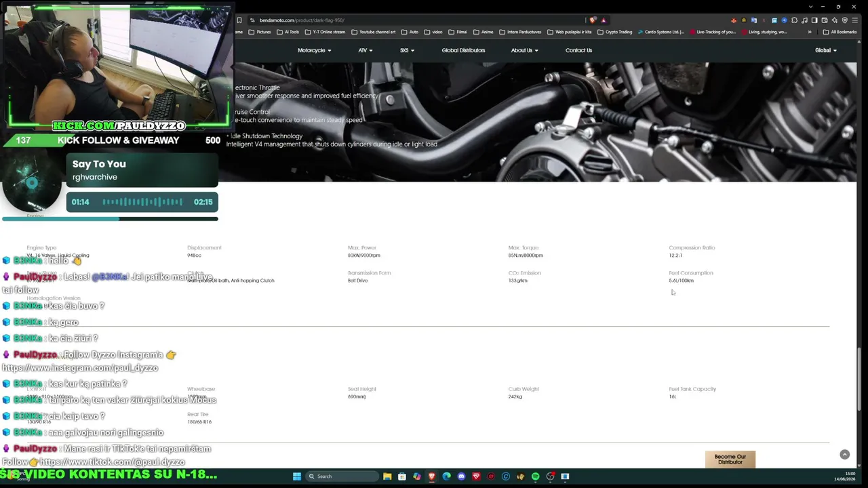This screenshot has height=488, width=868.
Task: Click the VPN shield icon in toolbar
Action: 845,20
